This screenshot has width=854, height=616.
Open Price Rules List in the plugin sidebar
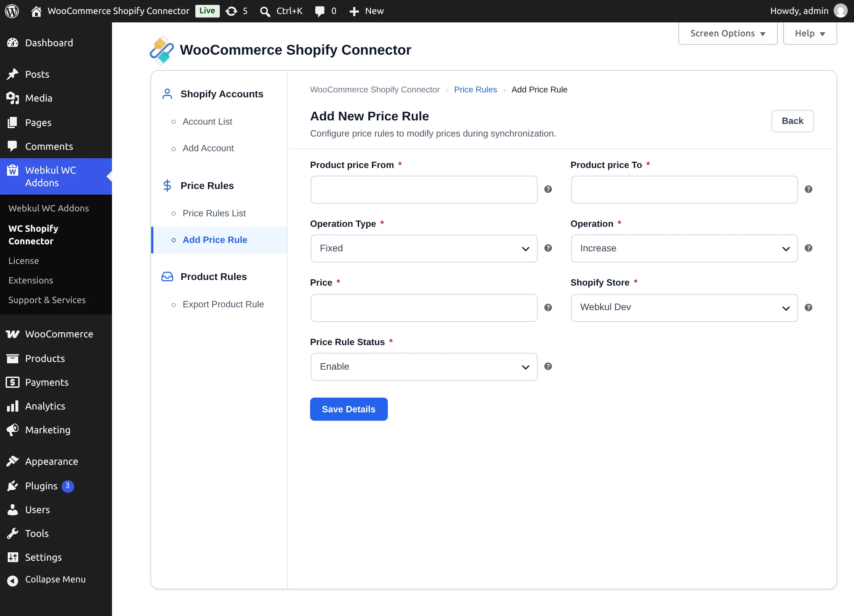click(x=214, y=213)
